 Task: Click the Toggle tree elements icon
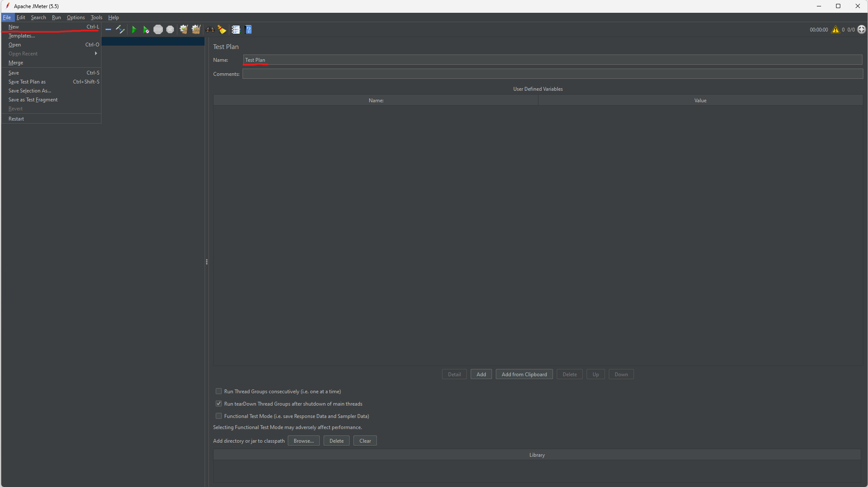pyautogui.click(x=120, y=29)
